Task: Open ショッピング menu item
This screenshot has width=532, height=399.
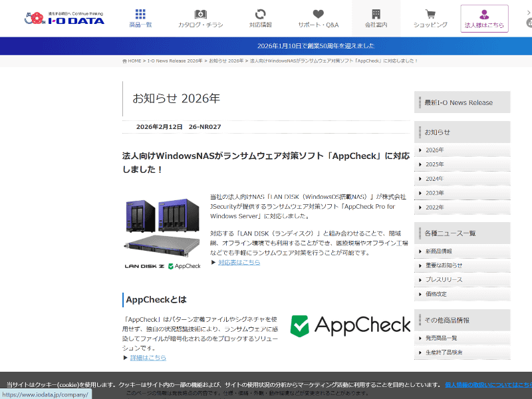Action: (x=430, y=19)
